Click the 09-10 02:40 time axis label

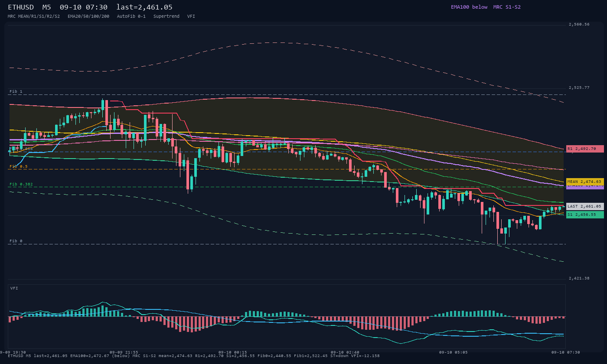coord(345,352)
